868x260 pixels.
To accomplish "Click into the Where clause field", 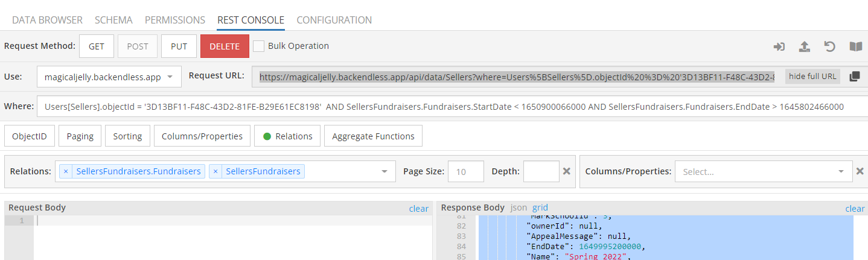I will click(x=452, y=106).
